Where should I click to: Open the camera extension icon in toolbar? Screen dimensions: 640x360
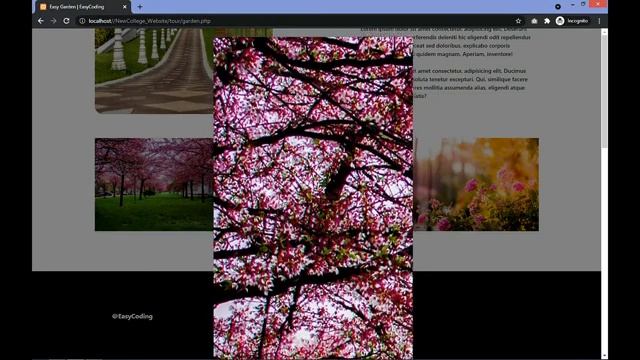(534, 21)
